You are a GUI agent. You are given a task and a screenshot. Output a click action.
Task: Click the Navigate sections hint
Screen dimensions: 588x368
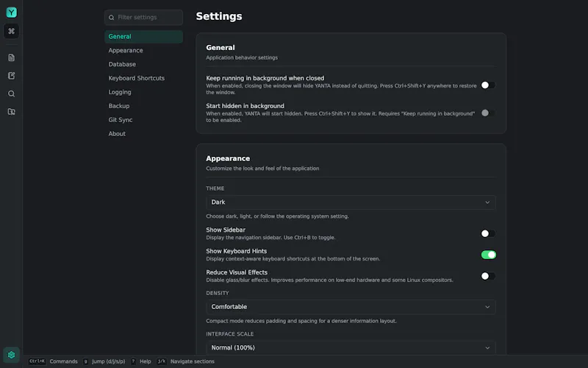186,361
